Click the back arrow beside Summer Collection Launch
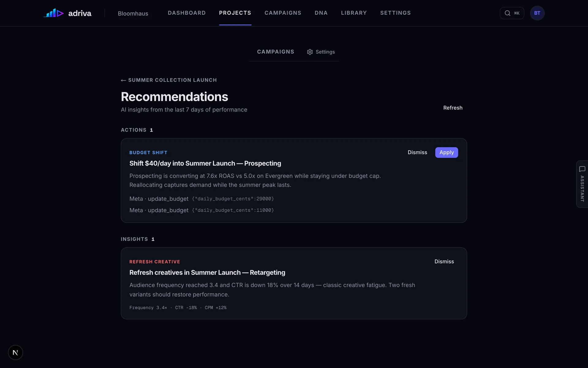 [x=123, y=80]
